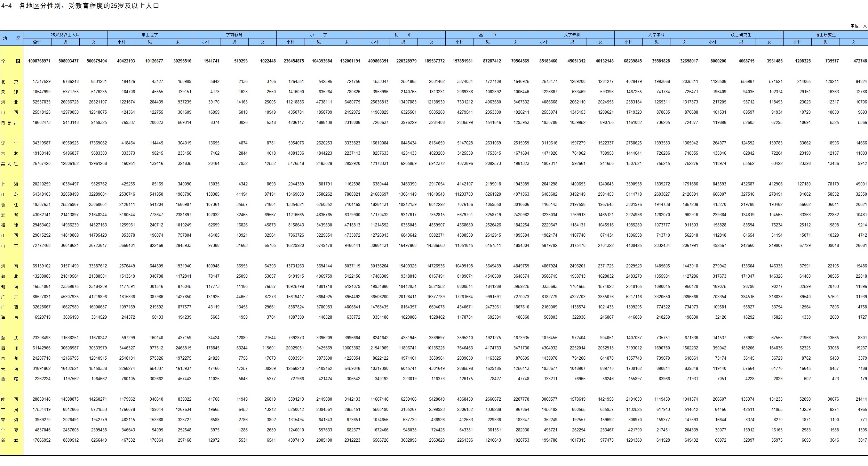Click the 新疆 row label
Image resolution: width=868 pixels, height=466 pixels.
[10, 440]
